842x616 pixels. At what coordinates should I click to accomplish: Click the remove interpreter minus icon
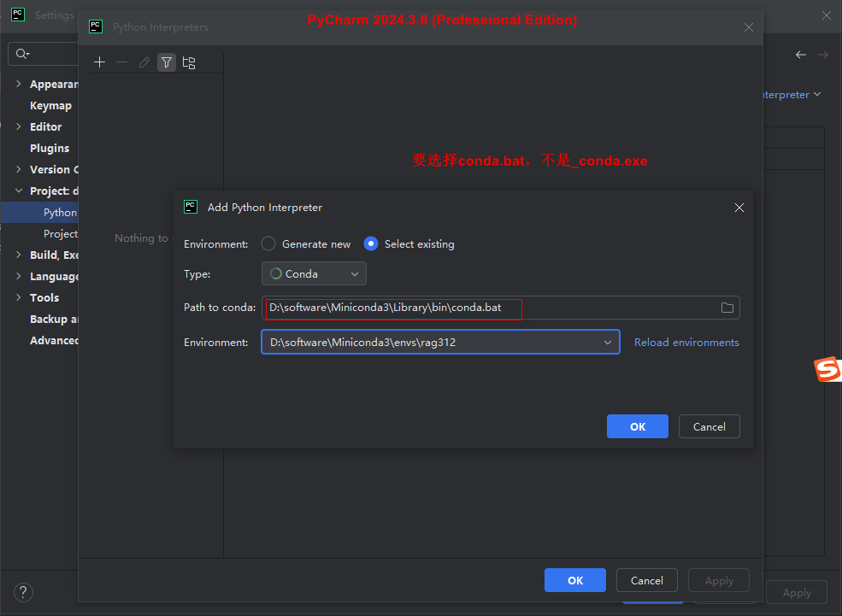click(x=122, y=62)
